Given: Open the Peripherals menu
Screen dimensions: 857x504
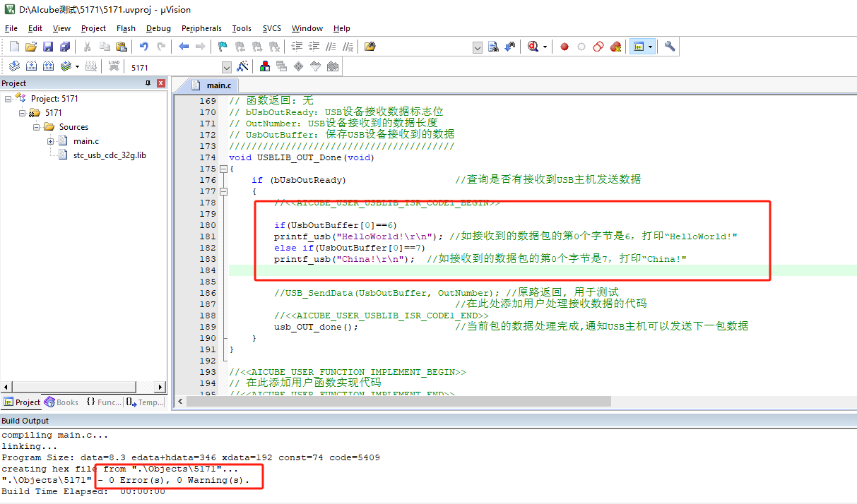Looking at the screenshot, I should [x=201, y=28].
